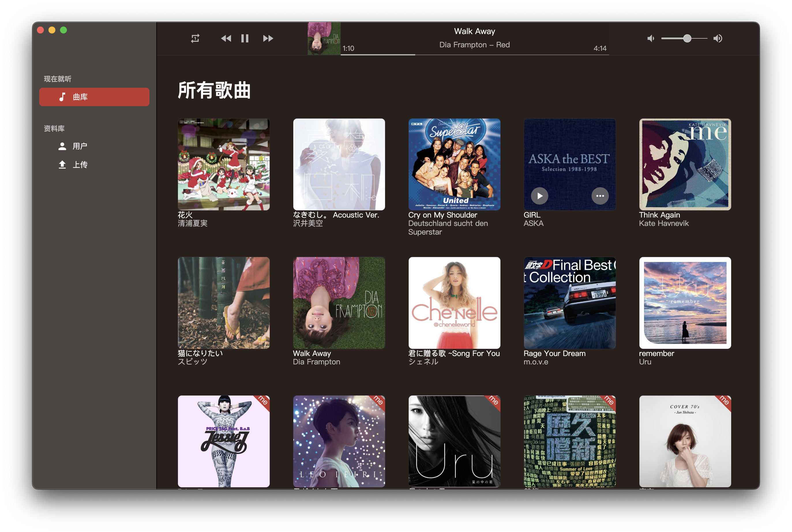This screenshot has height=532, width=792.
Task: Click artist Deutschland sucht den Superstar
Action: pyautogui.click(x=448, y=228)
